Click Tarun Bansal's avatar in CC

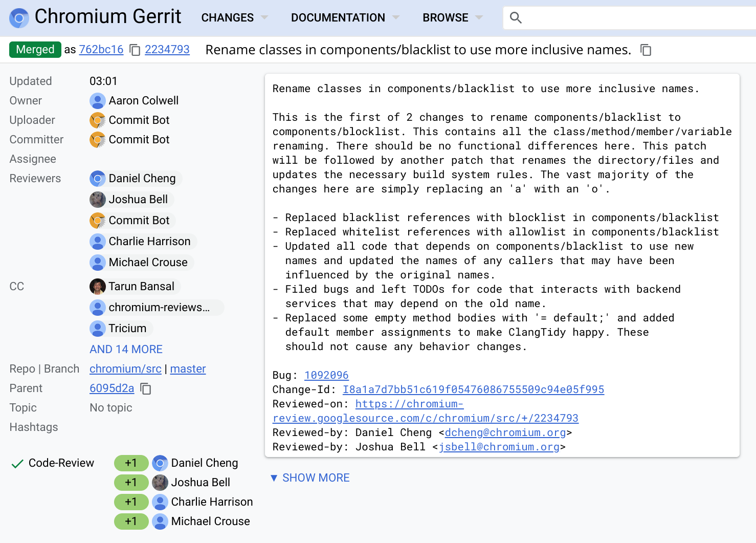97,287
